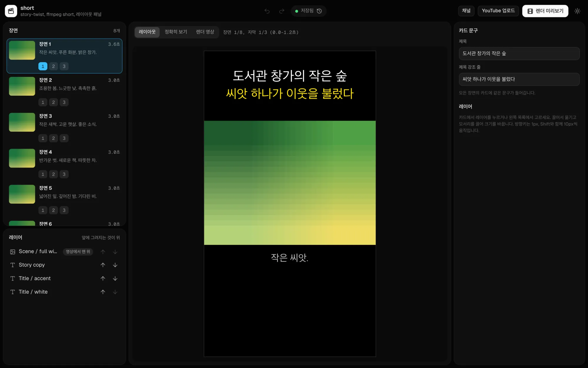Click Story copy text layer icon
This screenshot has height=368, width=588.
point(13,265)
